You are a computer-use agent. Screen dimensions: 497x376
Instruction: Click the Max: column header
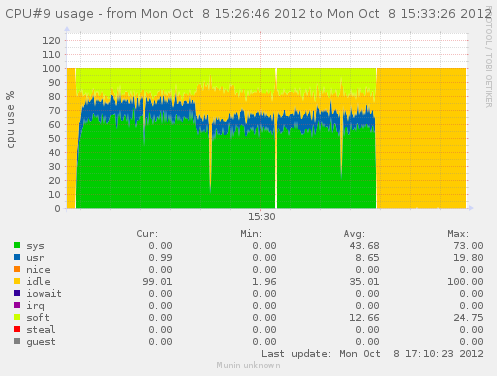click(x=458, y=234)
